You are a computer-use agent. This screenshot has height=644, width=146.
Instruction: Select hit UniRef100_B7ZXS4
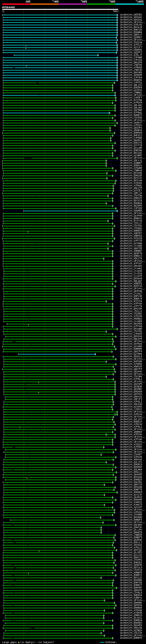[x=131, y=301]
